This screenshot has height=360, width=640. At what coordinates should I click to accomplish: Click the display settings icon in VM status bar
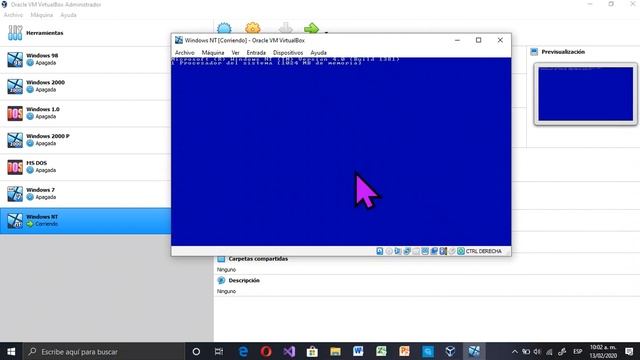[434, 251]
